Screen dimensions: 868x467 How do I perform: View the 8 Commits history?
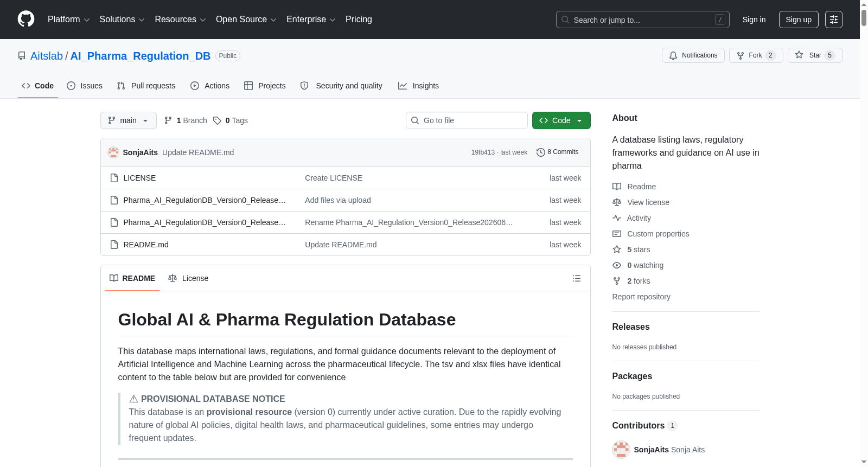[558, 152]
